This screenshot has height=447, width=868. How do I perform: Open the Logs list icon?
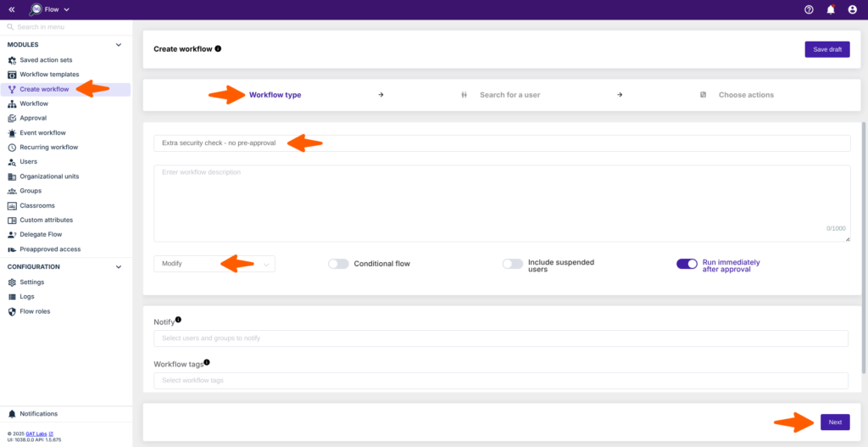[x=12, y=297]
